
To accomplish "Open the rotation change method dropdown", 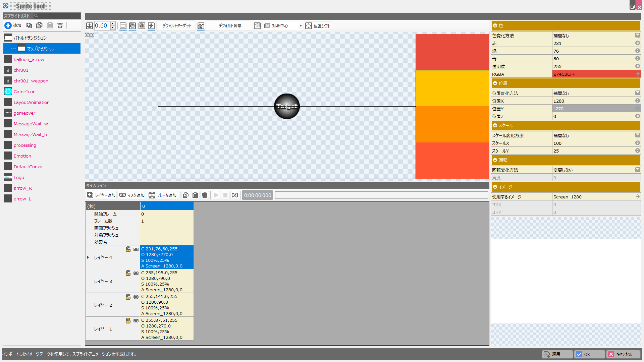I will coord(637,170).
